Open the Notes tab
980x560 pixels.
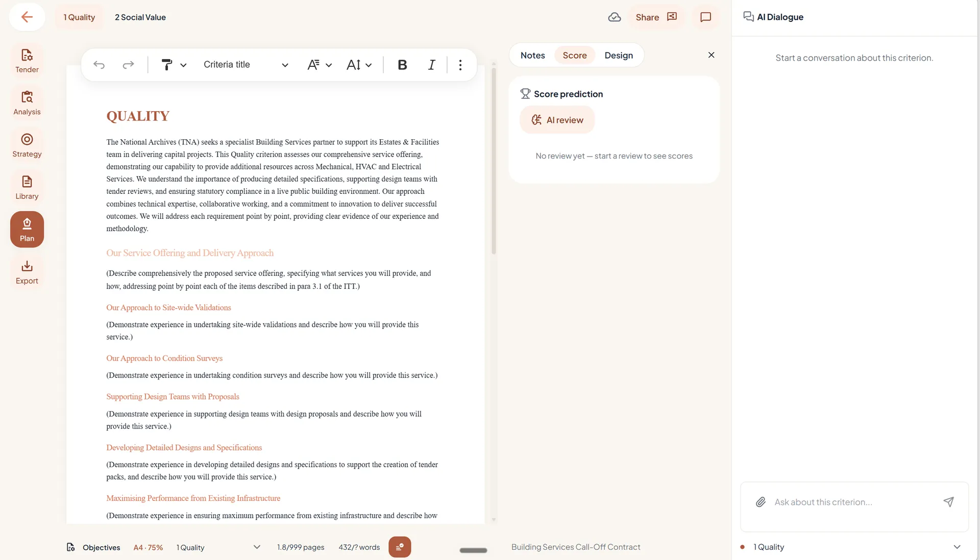point(532,55)
